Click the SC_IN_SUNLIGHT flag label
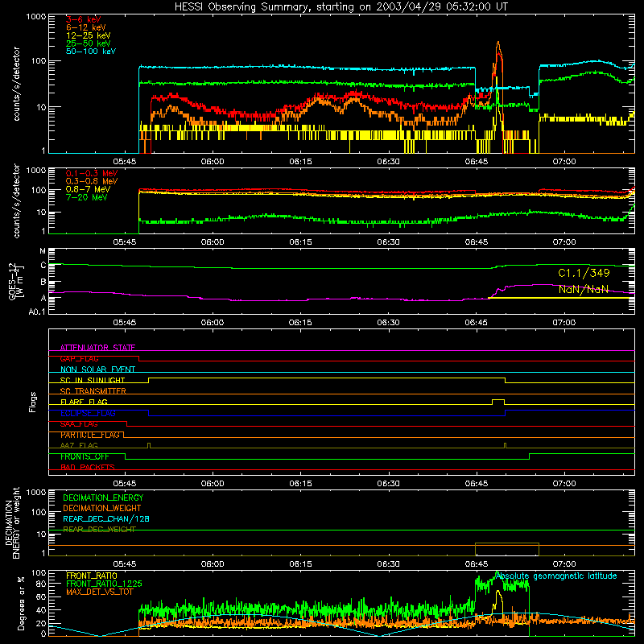This screenshot has height=644, width=644. [x=93, y=380]
